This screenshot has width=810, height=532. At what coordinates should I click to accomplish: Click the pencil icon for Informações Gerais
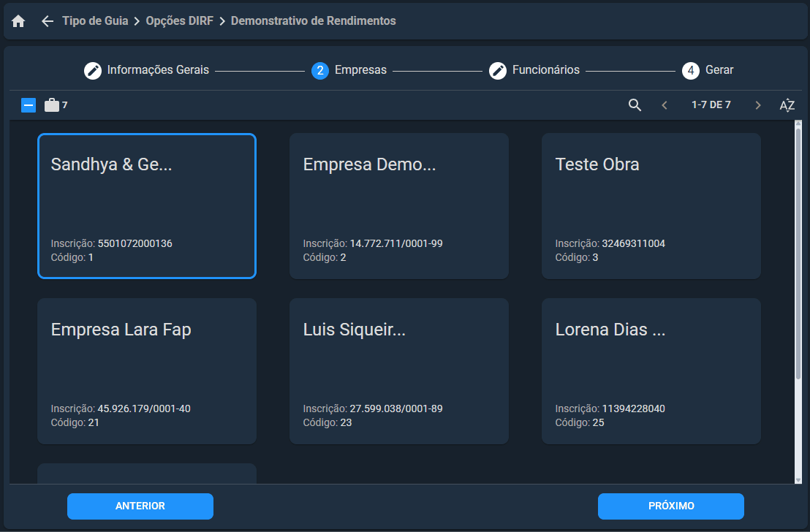[x=93, y=70]
